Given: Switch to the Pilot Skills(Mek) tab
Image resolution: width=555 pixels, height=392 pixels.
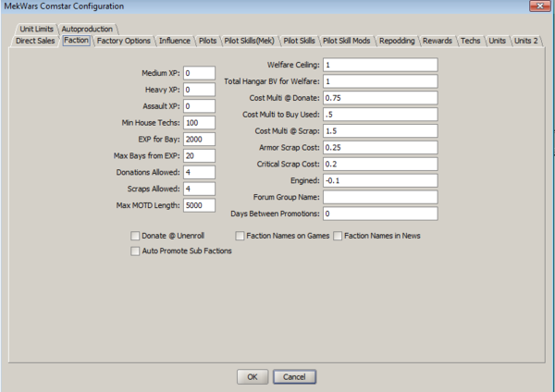Looking at the screenshot, I should [x=250, y=41].
